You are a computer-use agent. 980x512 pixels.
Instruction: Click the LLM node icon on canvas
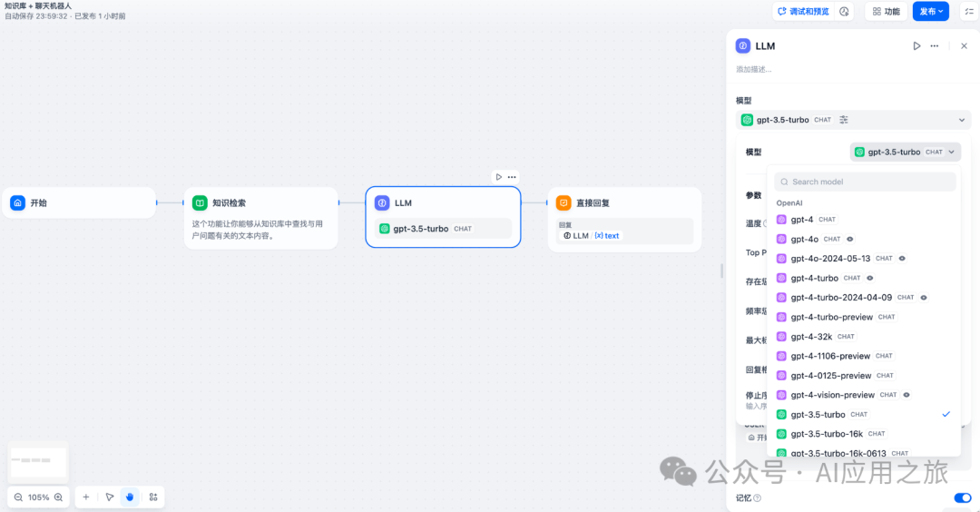[382, 202]
